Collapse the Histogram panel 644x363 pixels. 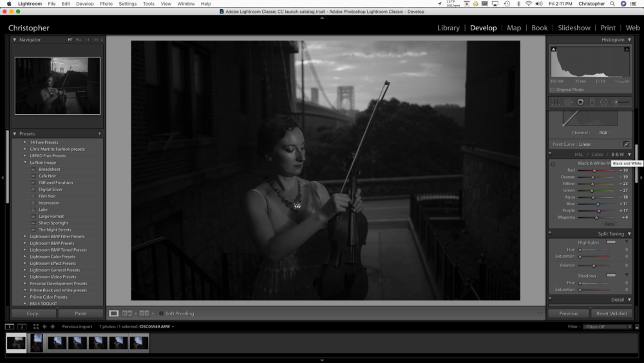[x=629, y=40]
